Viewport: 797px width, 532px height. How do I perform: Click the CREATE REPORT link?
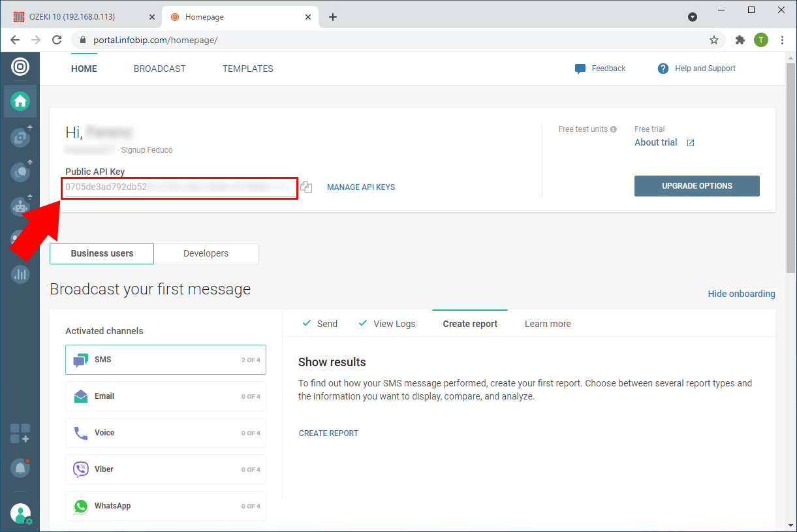pyautogui.click(x=328, y=433)
